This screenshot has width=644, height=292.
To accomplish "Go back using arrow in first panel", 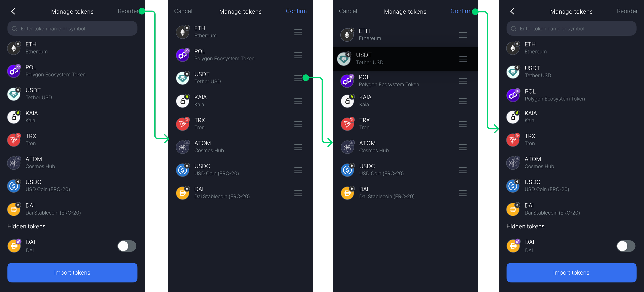I will point(13,11).
